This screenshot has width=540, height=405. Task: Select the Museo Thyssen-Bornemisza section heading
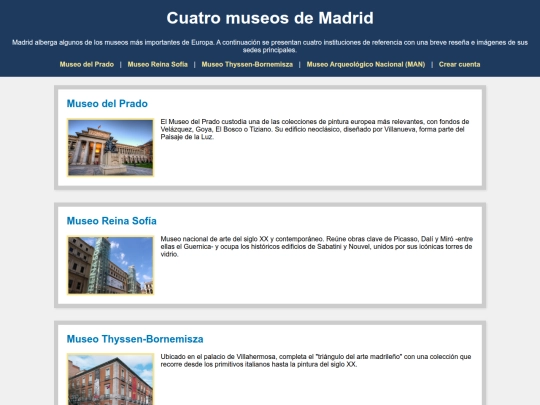click(x=135, y=339)
